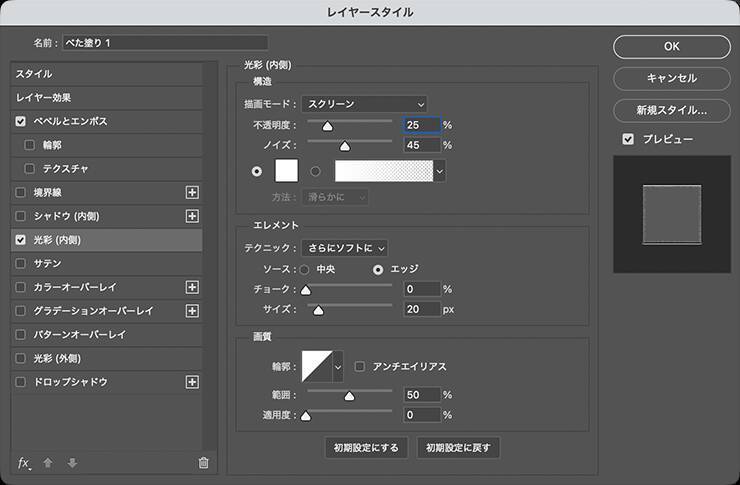Move effect down with the down arrow
The height and width of the screenshot is (485, 740).
[72, 463]
